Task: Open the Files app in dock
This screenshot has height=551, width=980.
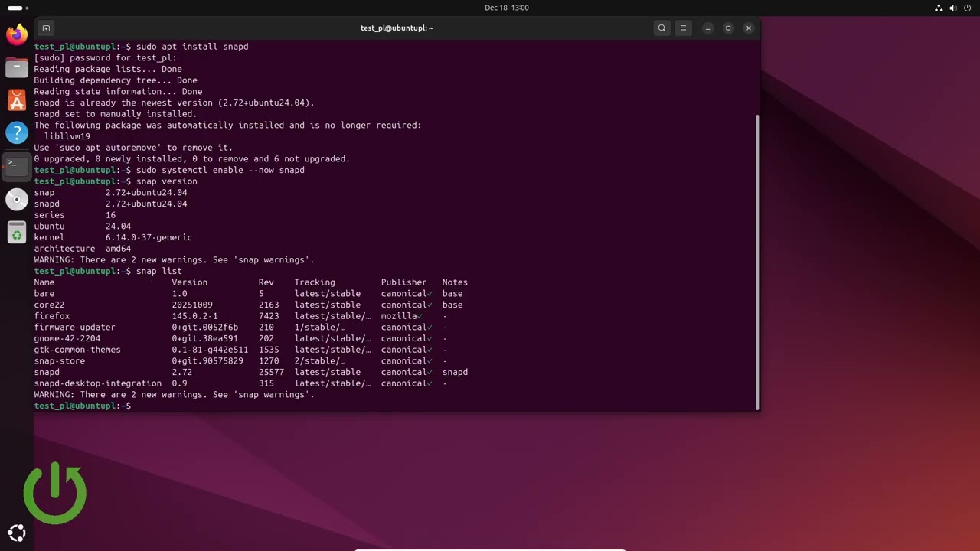Action: pos(17,67)
